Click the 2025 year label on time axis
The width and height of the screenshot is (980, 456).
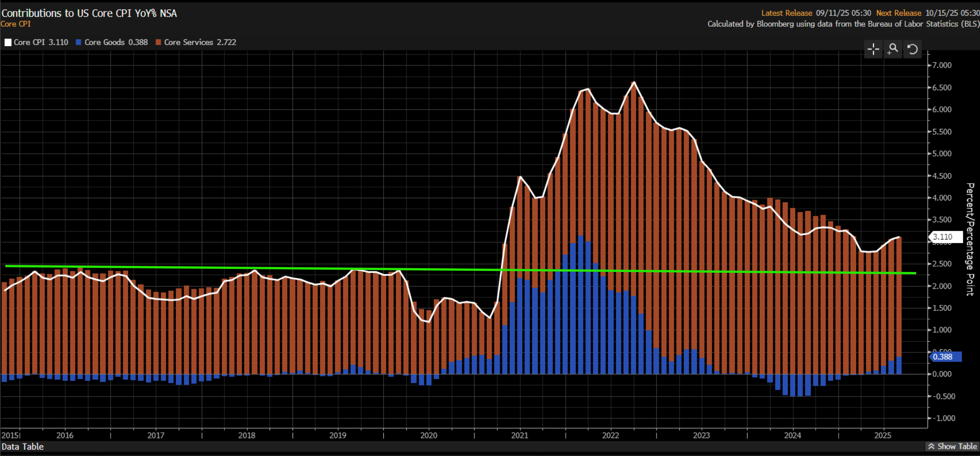tap(882, 435)
